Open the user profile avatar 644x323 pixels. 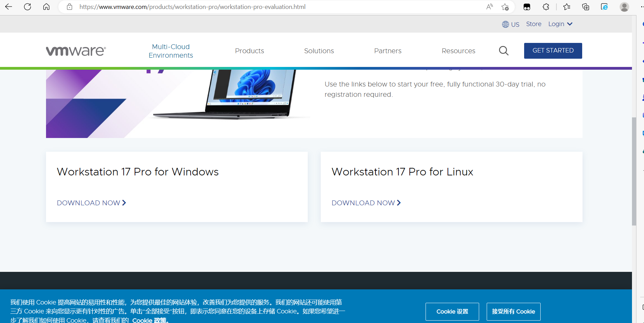click(624, 7)
